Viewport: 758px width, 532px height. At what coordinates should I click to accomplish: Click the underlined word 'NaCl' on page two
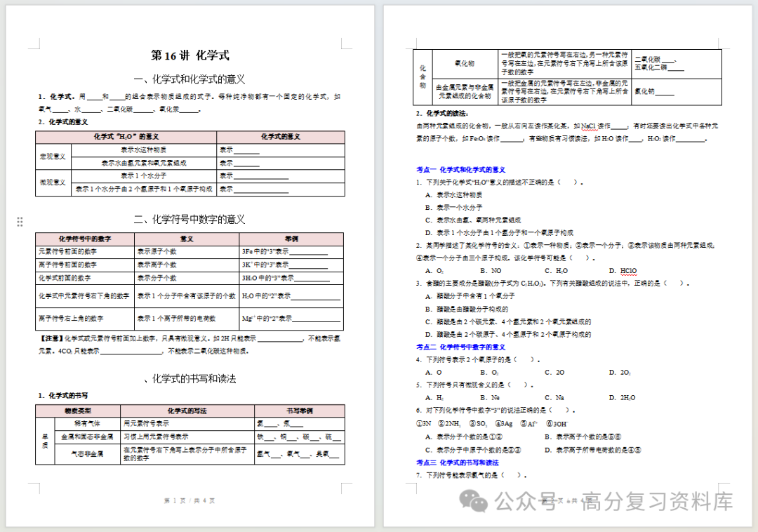pyautogui.click(x=589, y=126)
